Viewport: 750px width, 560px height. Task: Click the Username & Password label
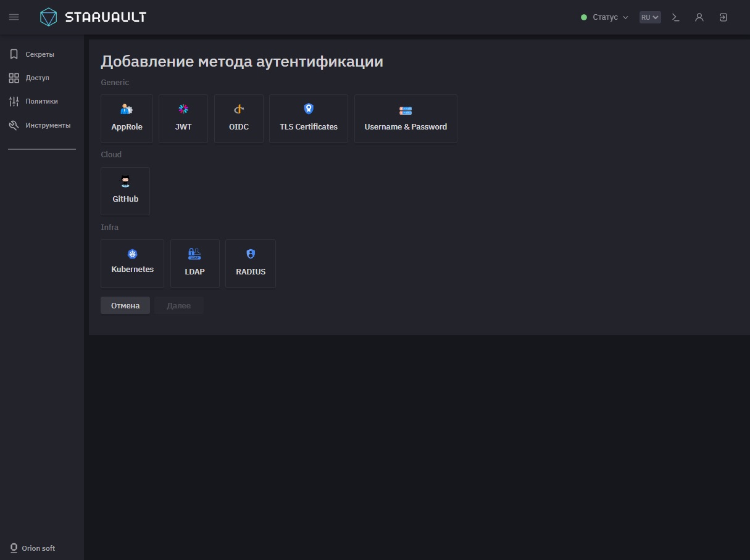coord(406,127)
